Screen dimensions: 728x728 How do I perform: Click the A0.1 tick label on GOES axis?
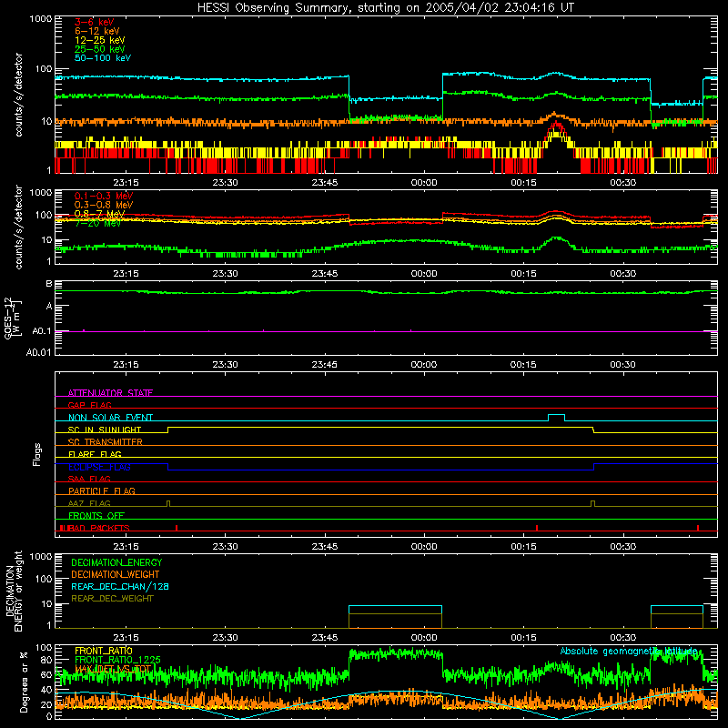42,331
